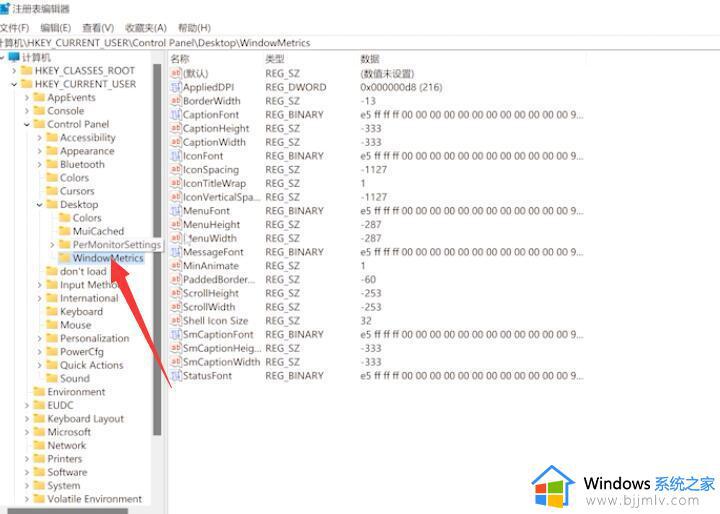
Task: Expand the Personalization node arrow
Action: point(39,338)
